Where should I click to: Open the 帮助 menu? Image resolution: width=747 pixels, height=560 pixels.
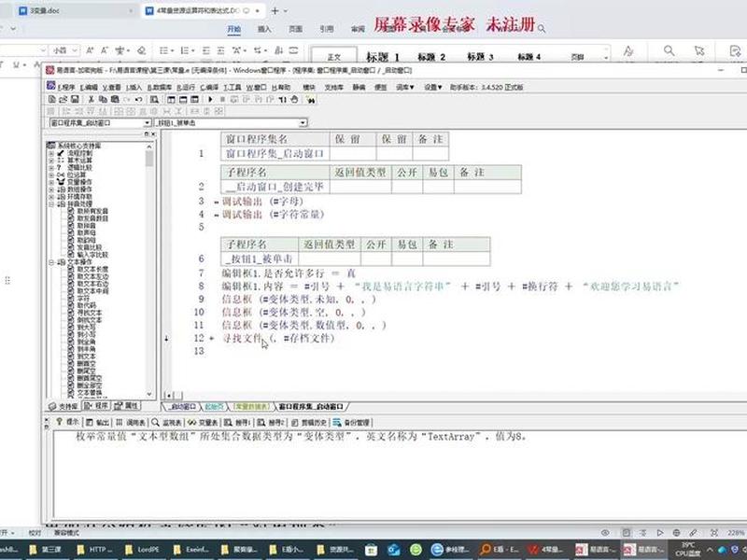pyautogui.click(x=281, y=87)
